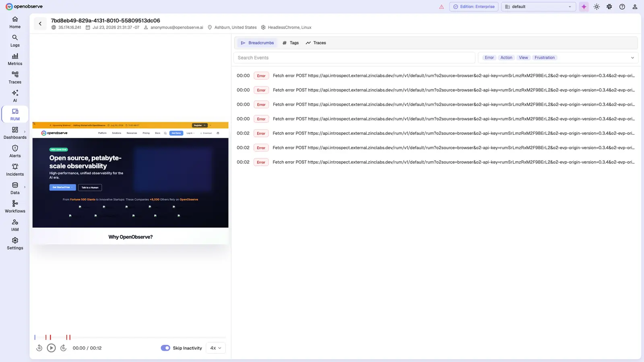Image resolution: width=644 pixels, height=362 pixels.
Task: Click the Action filter chip
Action: (x=506, y=58)
